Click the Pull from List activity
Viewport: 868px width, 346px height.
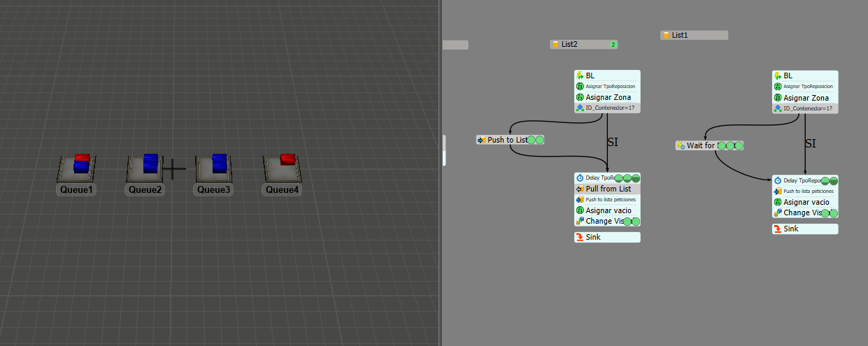click(607, 189)
